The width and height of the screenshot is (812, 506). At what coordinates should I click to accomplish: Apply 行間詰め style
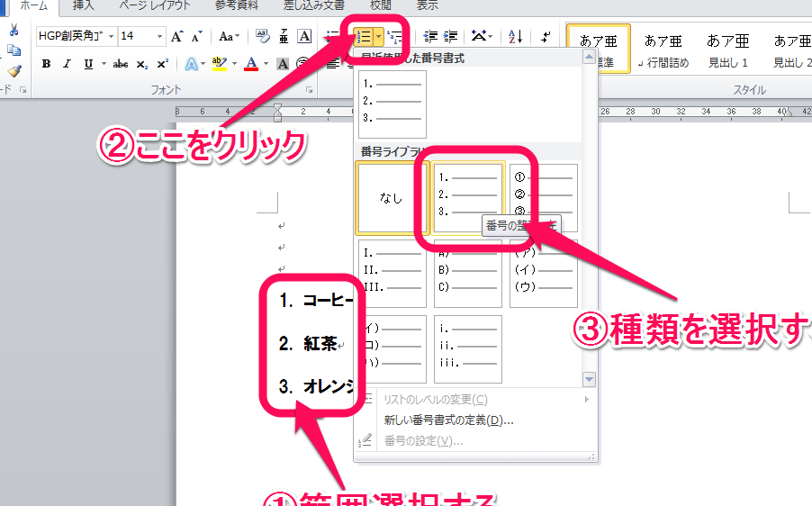point(663,50)
